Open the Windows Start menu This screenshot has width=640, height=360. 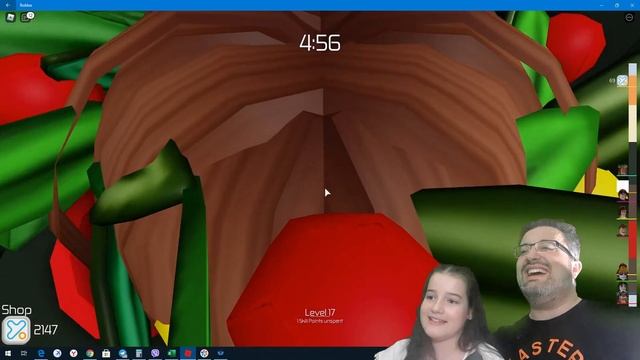point(8,353)
